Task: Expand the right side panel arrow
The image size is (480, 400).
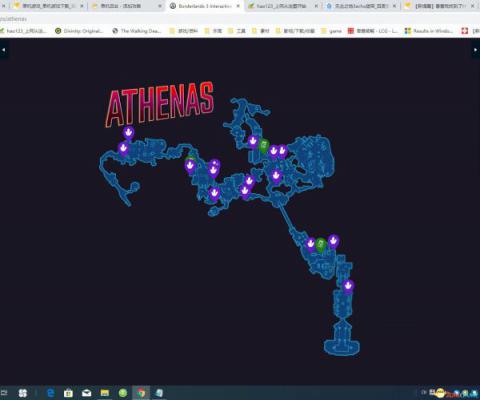Action: coord(476,50)
